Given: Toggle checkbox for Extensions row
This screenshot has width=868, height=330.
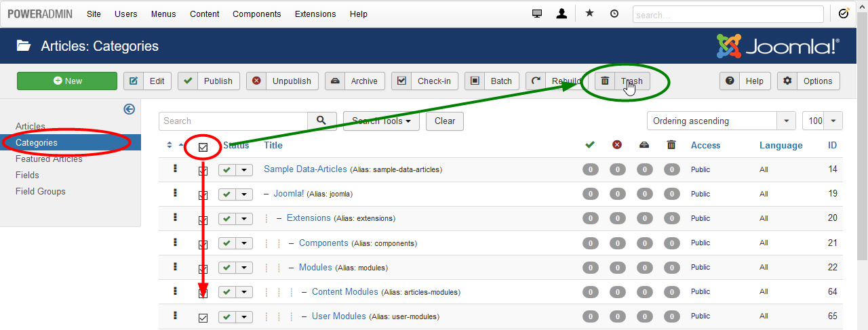Looking at the screenshot, I should (203, 220).
